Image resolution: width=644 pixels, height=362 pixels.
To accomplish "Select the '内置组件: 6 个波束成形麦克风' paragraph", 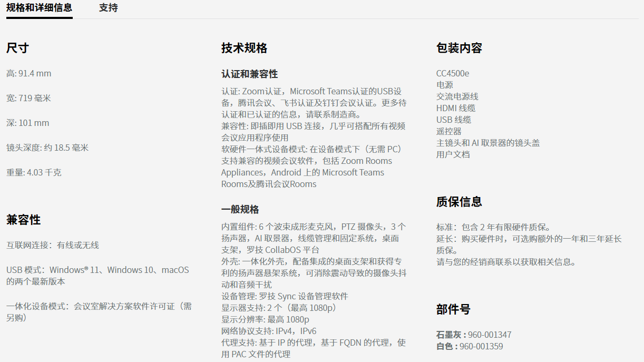I will 314,238.
